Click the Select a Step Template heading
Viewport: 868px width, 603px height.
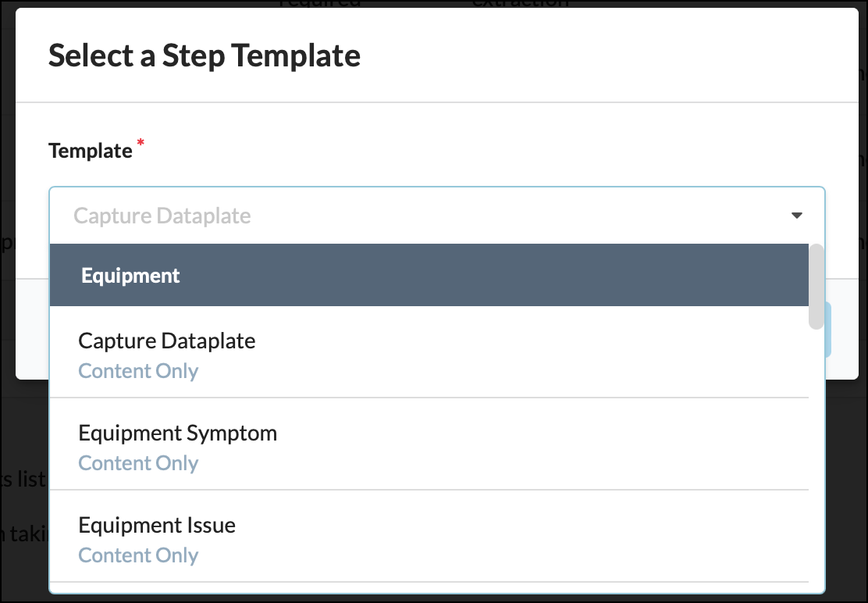pyautogui.click(x=205, y=55)
